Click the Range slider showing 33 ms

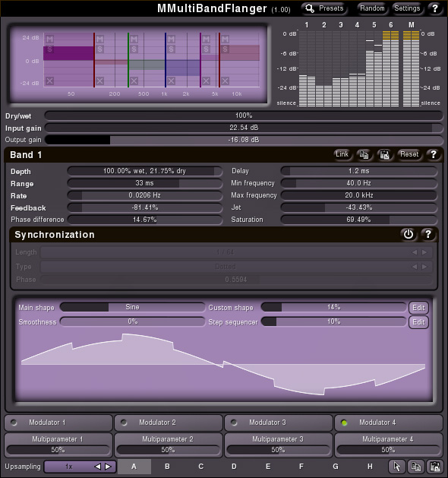pos(145,183)
